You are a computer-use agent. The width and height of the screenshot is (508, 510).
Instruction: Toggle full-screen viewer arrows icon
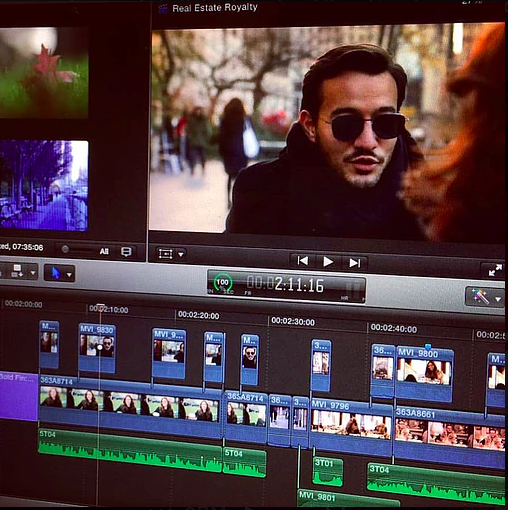point(495,270)
